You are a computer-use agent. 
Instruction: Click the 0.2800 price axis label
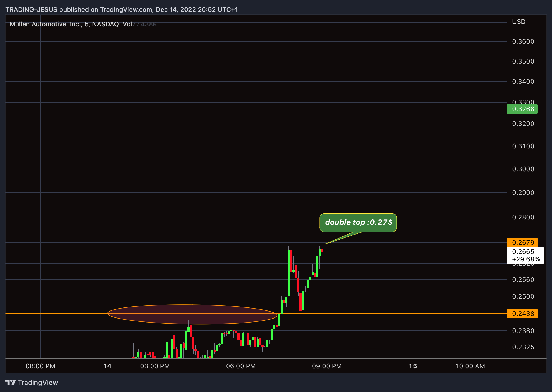(x=523, y=217)
